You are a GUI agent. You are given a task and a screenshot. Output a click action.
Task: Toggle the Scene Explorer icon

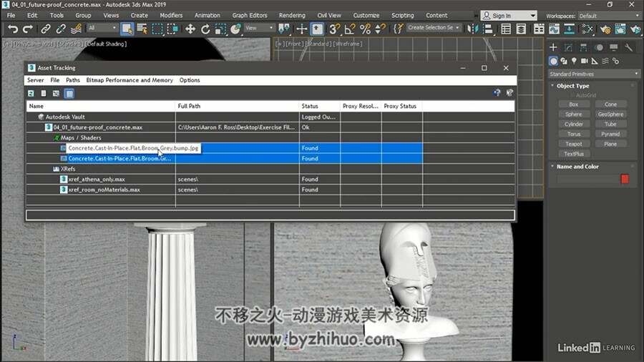506,29
